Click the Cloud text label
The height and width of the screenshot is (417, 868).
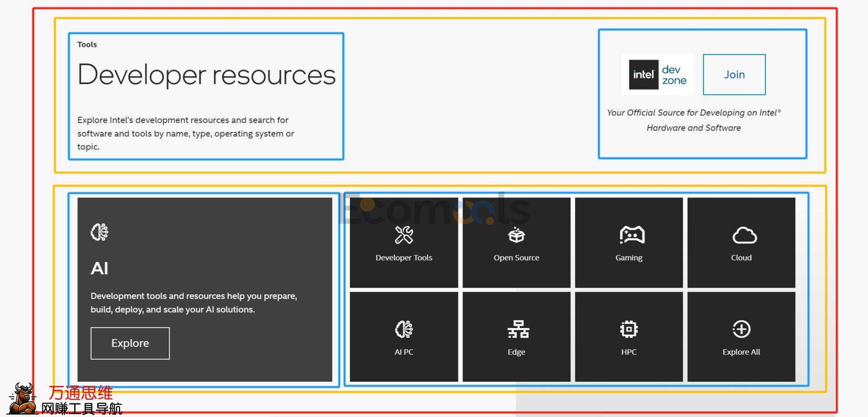(741, 258)
